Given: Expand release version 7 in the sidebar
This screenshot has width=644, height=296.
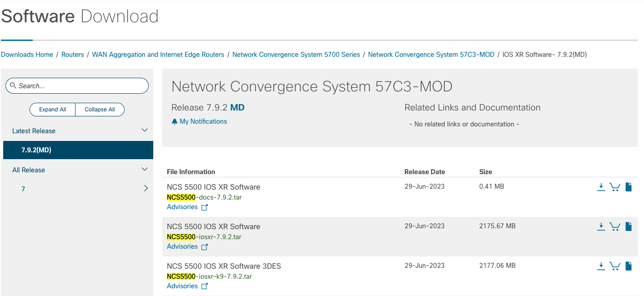Looking at the screenshot, I should [146, 188].
